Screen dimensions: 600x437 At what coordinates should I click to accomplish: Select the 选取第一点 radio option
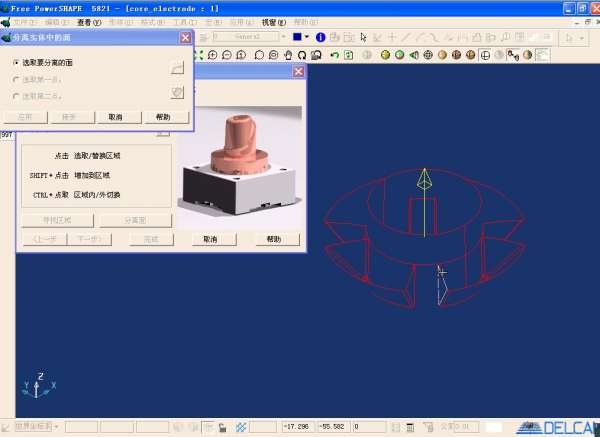coord(15,79)
